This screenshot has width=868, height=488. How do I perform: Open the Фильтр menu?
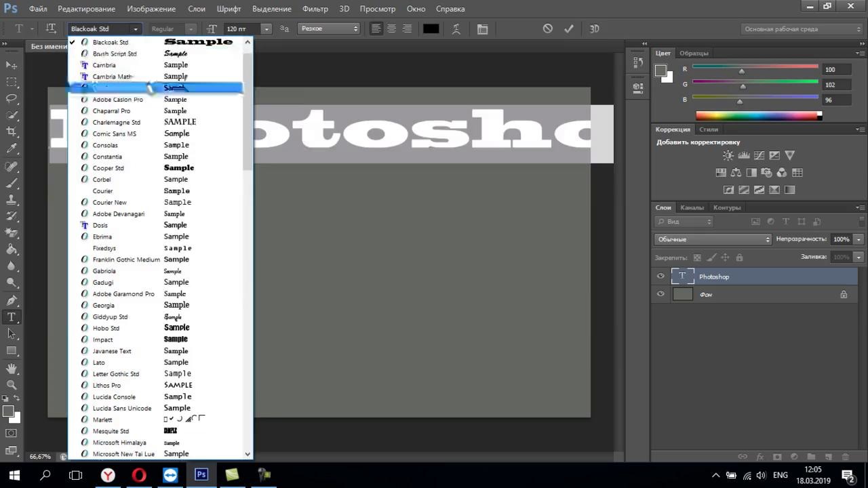click(315, 9)
